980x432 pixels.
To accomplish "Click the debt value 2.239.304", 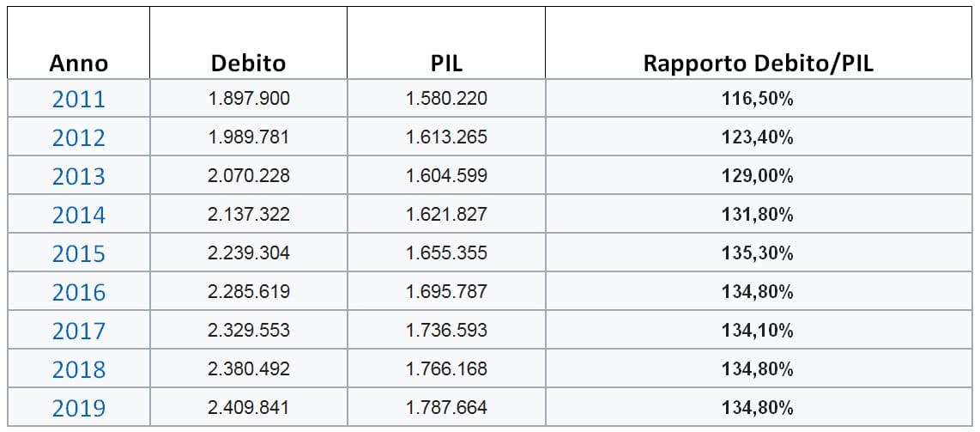I will click(249, 253).
